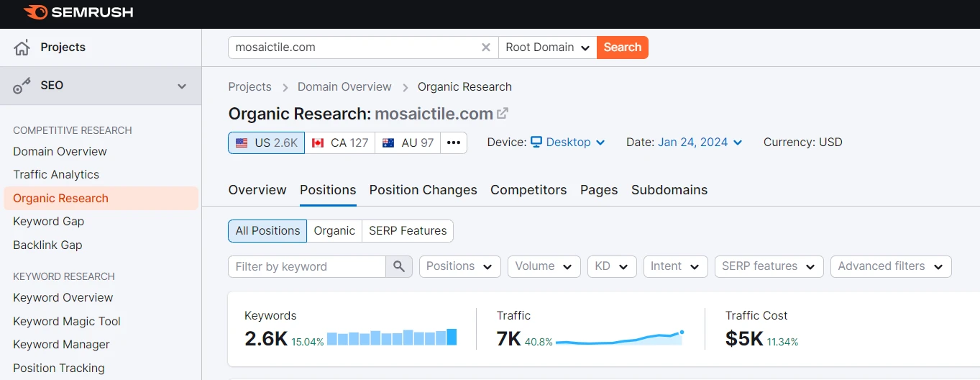Viewport: 980px width, 380px height.
Task: Open the Intent filter dropdown
Action: click(676, 266)
